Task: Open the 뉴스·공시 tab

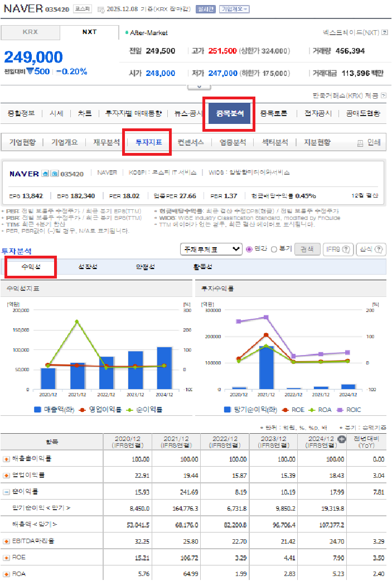Action: click(x=188, y=113)
